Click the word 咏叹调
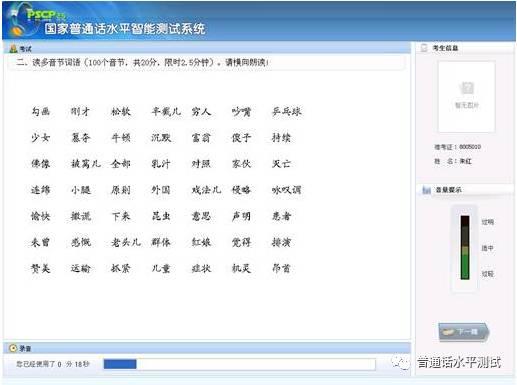This screenshot has width=517, height=385. coord(287,190)
